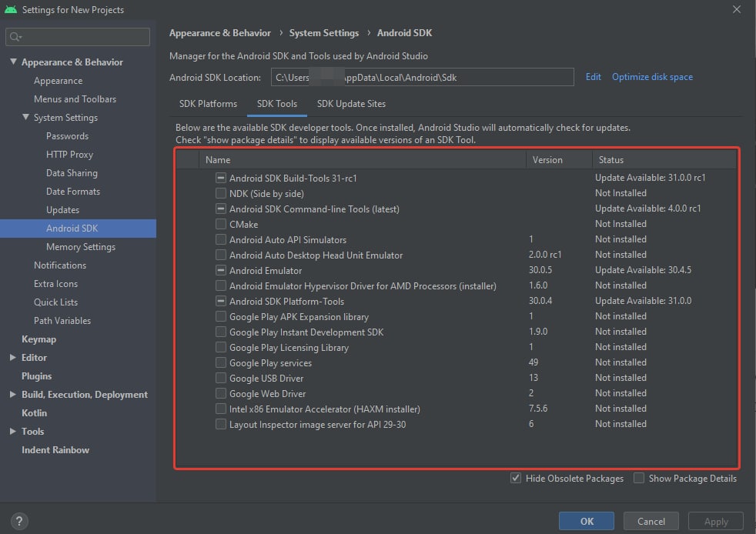
Task: Enable the CMake checkbox
Action: (x=220, y=224)
